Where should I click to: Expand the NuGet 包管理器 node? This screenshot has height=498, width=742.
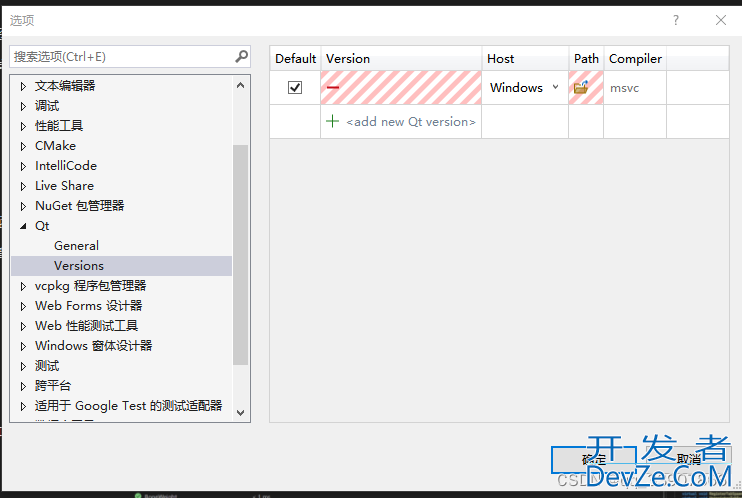tap(23, 206)
